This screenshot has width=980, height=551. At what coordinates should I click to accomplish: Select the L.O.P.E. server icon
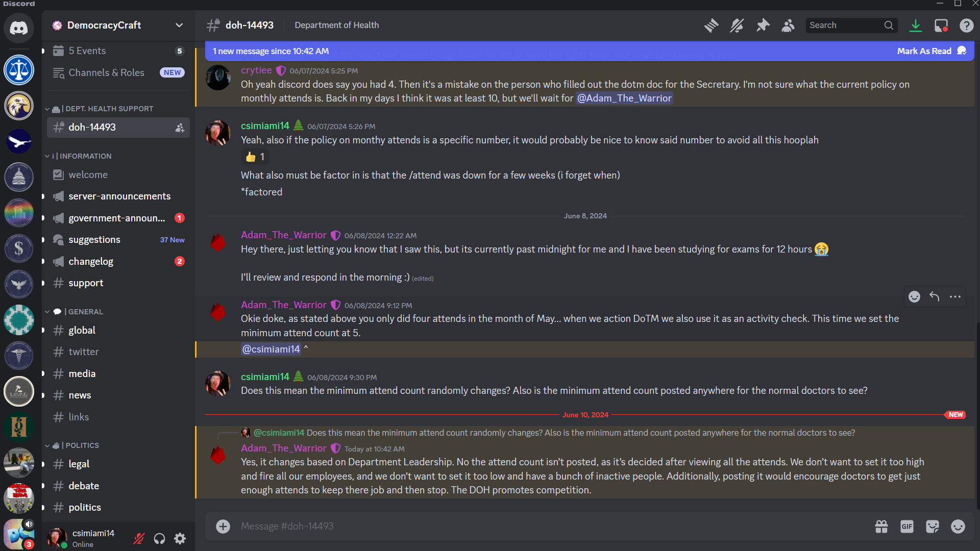click(19, 391)
